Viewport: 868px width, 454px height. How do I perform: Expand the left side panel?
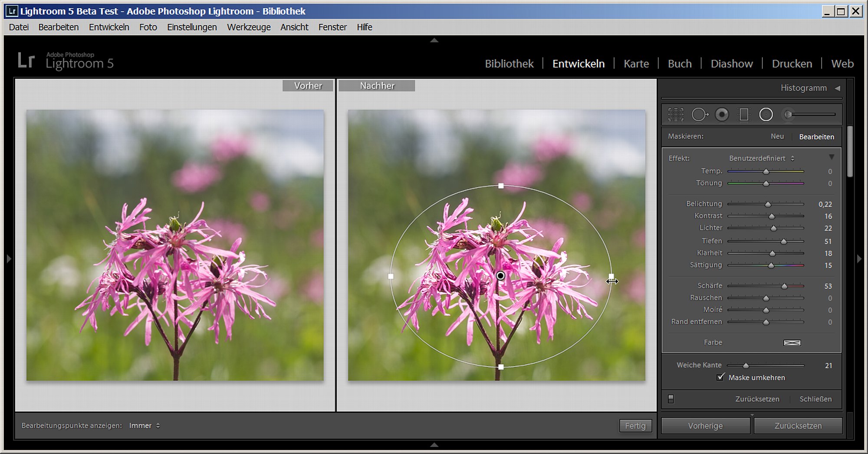click(x=9, y=259)
